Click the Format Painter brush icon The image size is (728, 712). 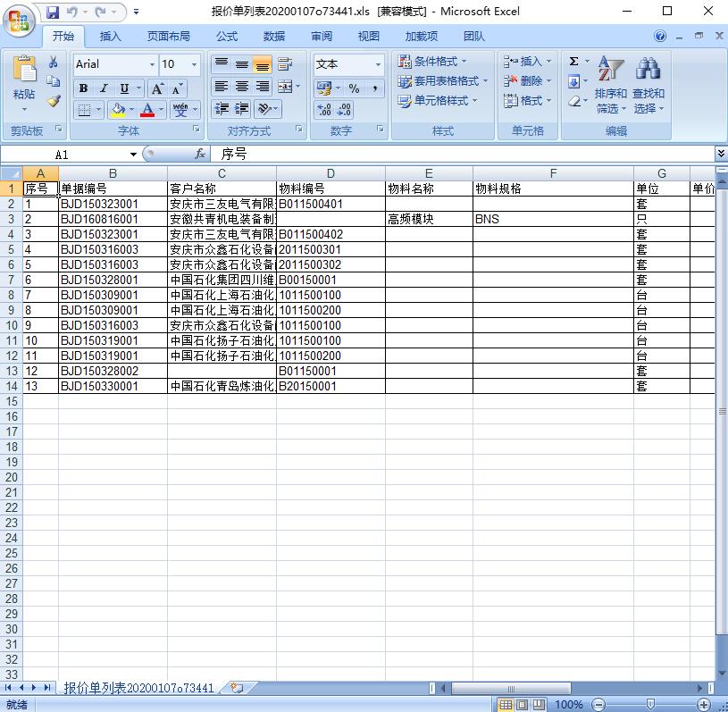pos(54,101)
